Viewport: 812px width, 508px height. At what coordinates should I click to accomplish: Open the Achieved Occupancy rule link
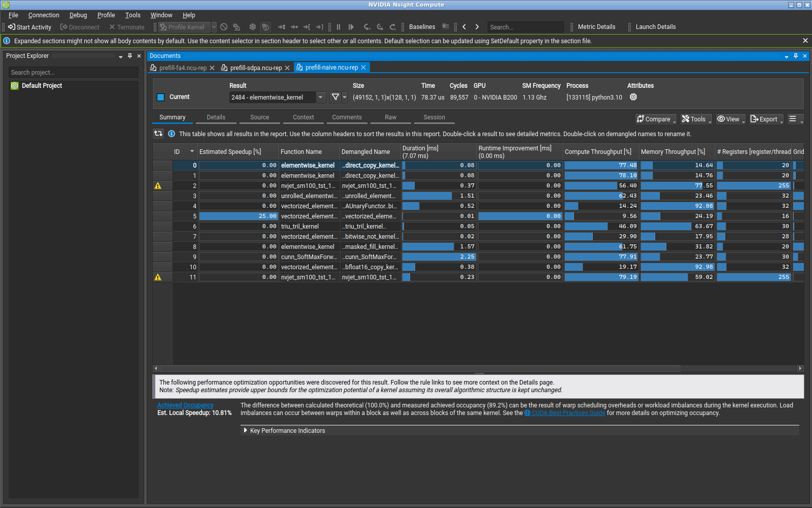point(185,405)
